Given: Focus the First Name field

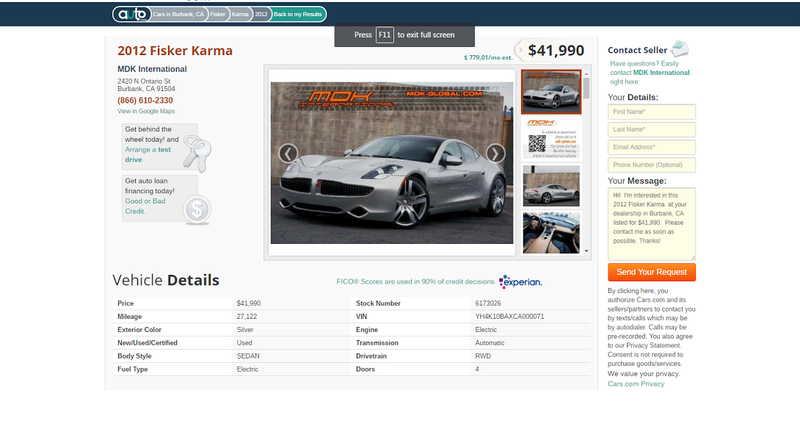Looking at the screenshot, I should [x=652, y=112].
